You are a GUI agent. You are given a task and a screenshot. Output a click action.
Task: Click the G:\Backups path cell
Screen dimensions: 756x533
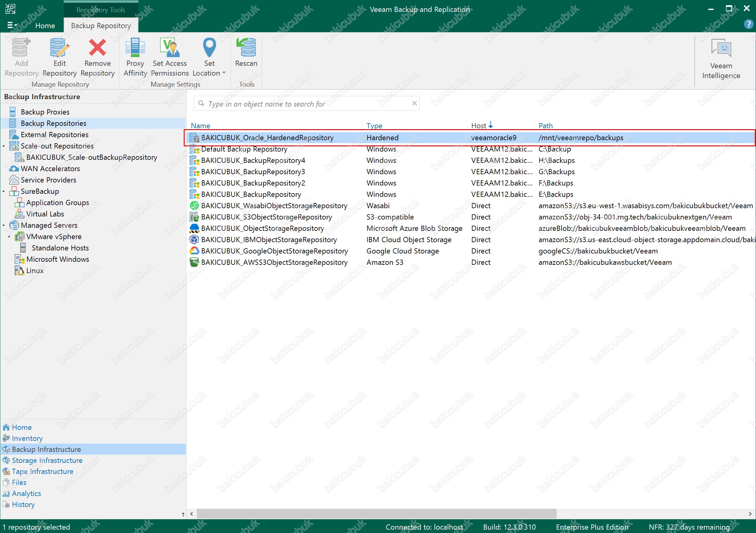click(556, 172)
